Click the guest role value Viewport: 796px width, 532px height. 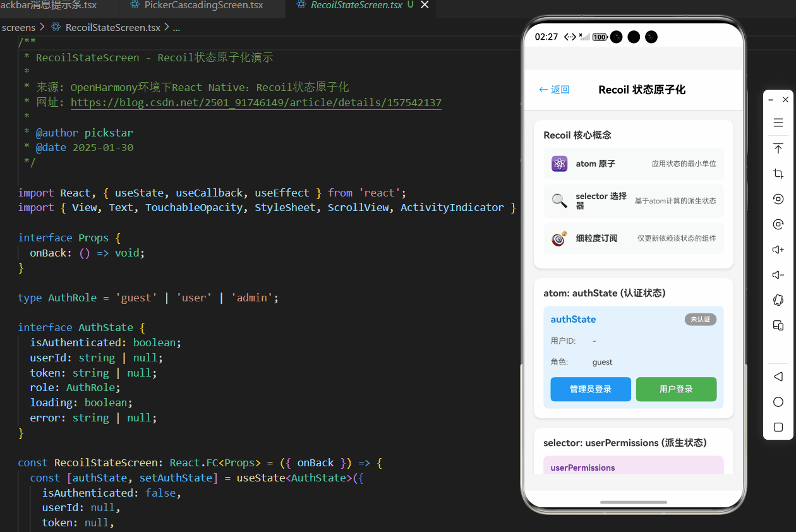603,362
